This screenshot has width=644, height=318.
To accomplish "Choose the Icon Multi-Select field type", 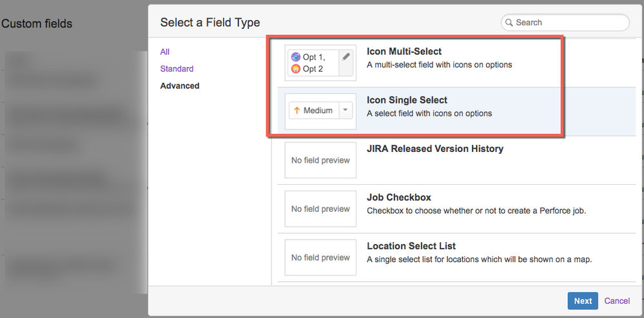I will tap(404, 51).
